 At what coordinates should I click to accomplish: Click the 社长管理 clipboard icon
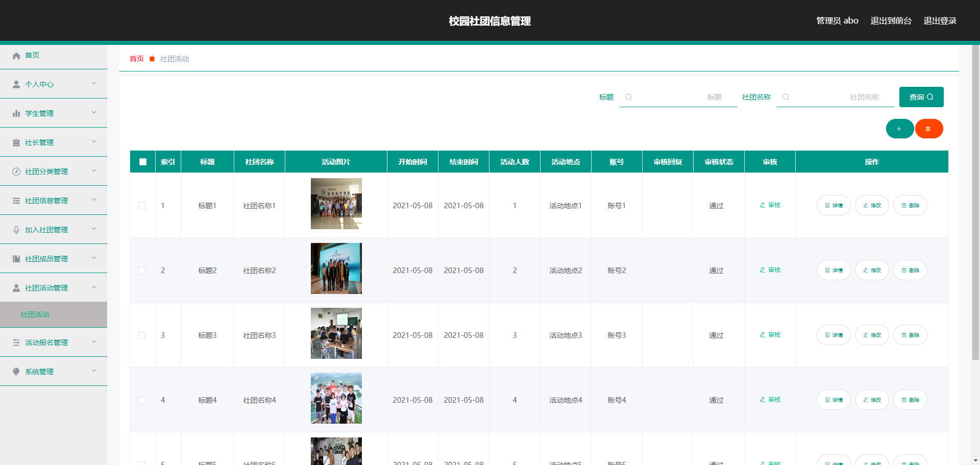coord(16,143)
